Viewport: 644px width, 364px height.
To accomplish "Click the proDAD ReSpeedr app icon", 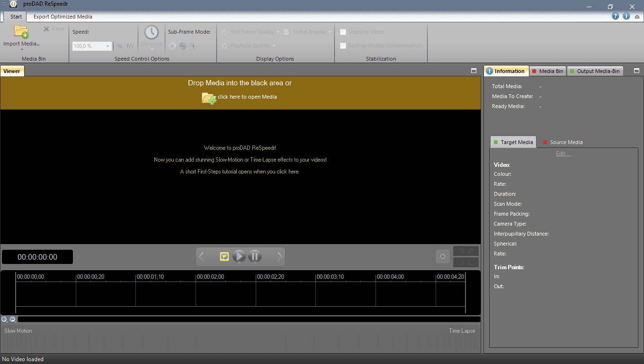I will pyautogui.click(x=13, y=4).
